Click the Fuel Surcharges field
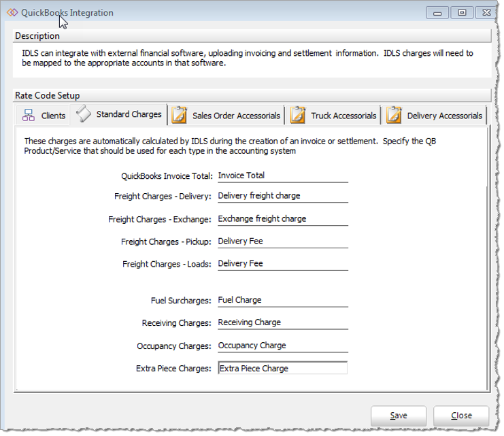Image resolution: width=504 pixels, height=436 pixels. (283, 301)
